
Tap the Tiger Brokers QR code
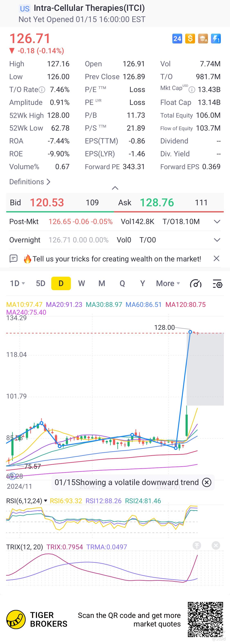(x=205, y=620)
